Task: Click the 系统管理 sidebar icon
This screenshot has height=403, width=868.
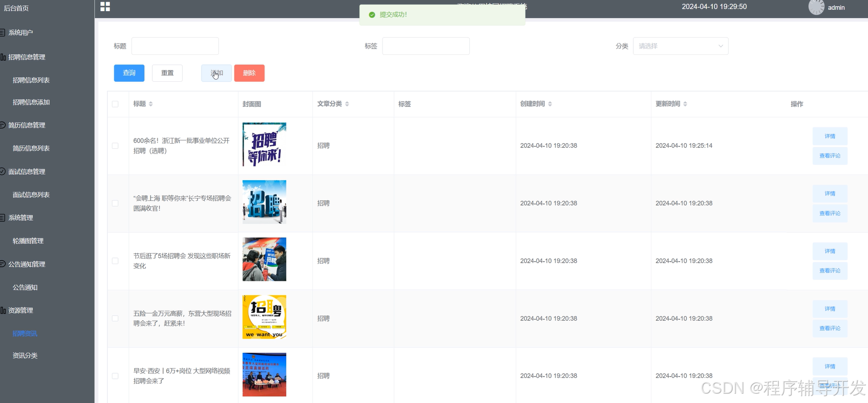Action: pos(3,218)
